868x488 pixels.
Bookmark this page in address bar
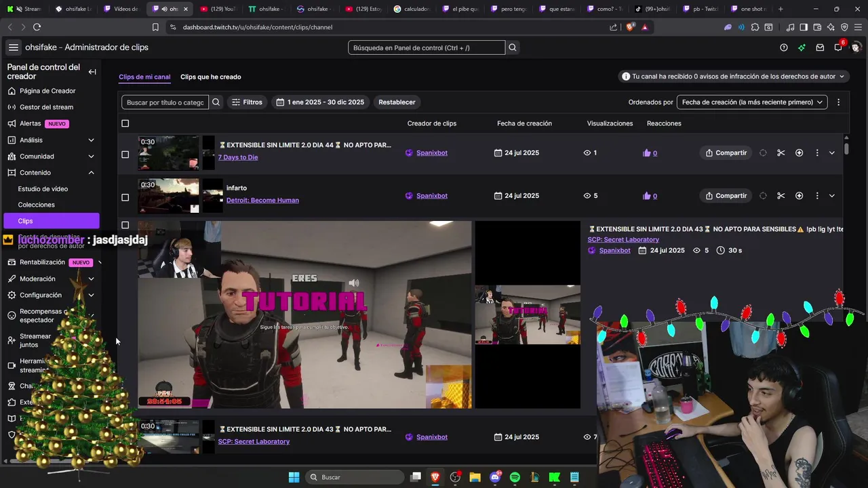(x=155, y=27)
